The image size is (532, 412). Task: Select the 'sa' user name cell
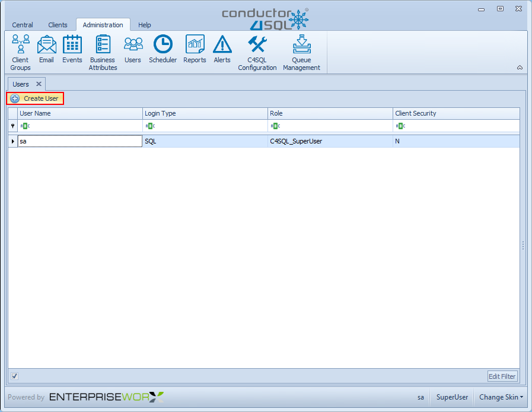(x=80, y=141)
